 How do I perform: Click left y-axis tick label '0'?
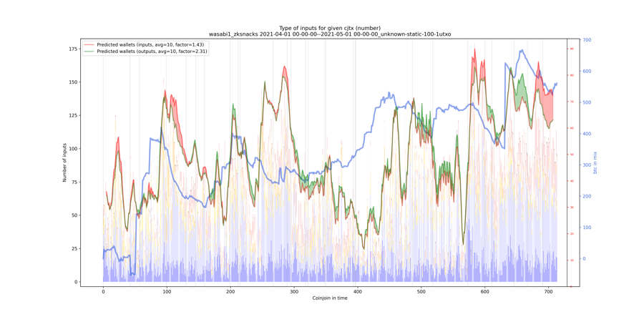click(75, 282)
